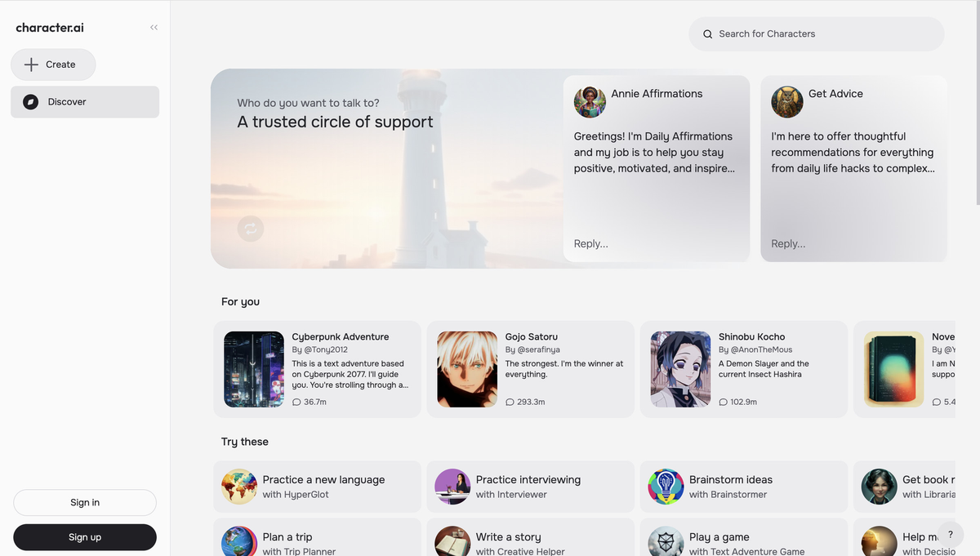The image size is (980, 556).
Task: Select the Gojo Satoru character card
Action: [x=530, y=369]
